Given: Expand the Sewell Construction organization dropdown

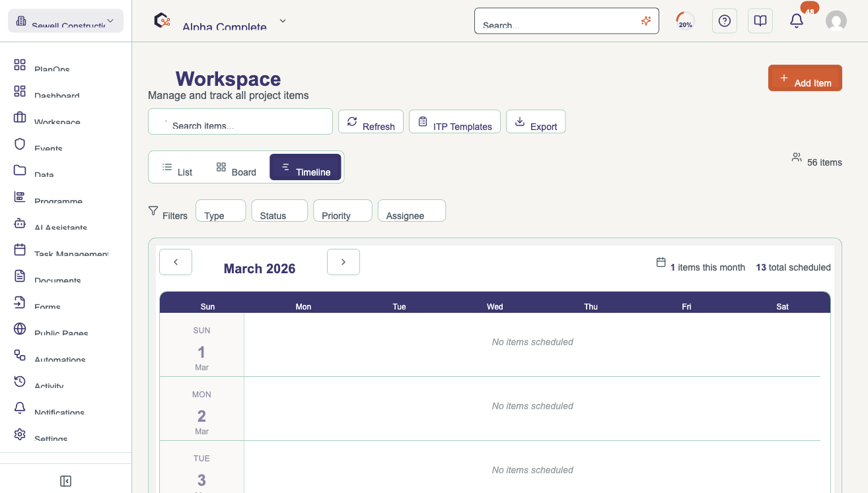Looking at the screenshot, I should coord(65,21).
